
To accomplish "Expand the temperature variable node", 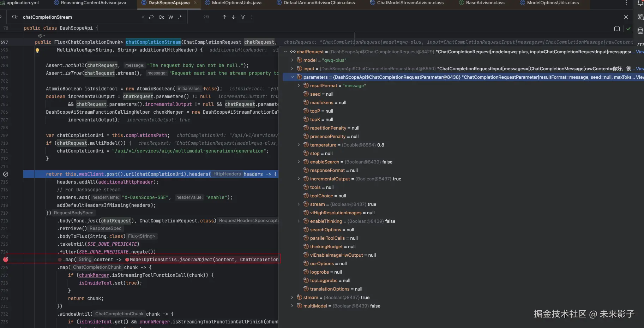I will (299, 145).
